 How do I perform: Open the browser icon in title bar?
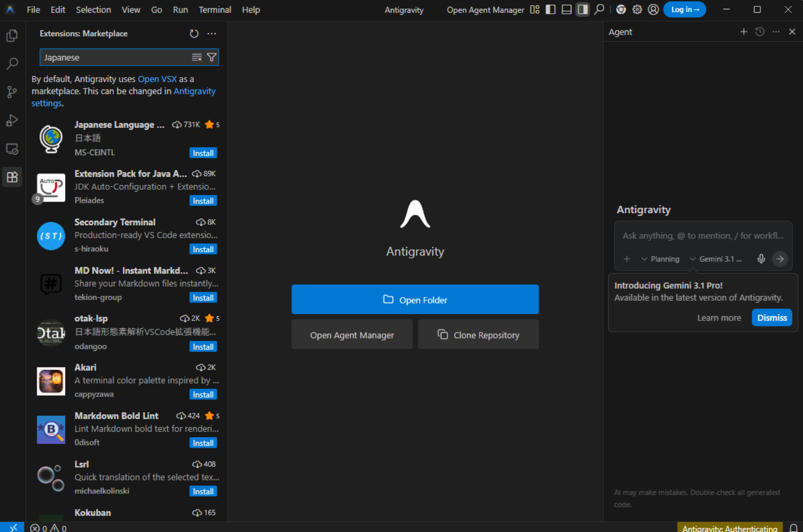pos(621,9)
